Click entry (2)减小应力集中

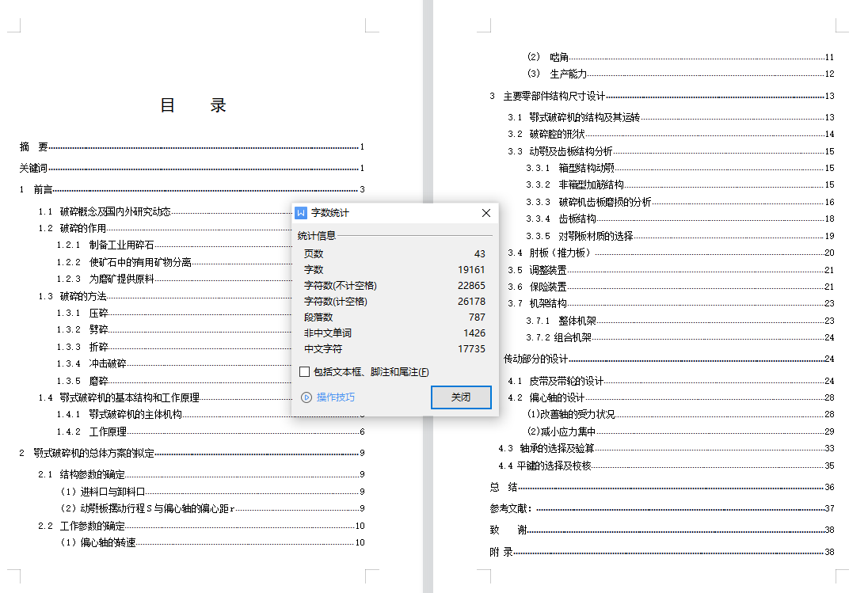tap(681, 431)
